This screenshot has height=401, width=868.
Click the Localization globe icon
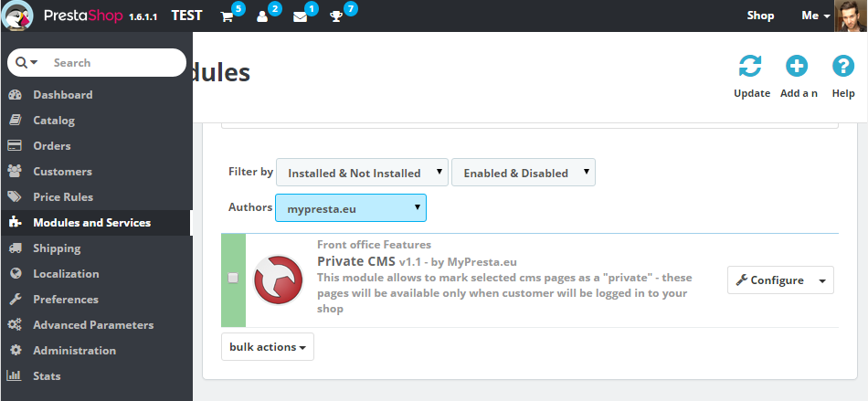[15, 273]
